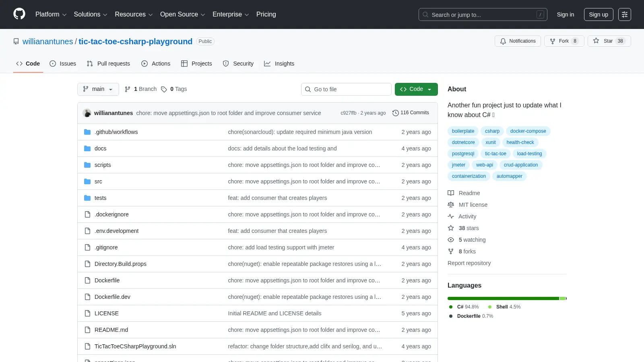Click the Sign in link

tap(566, 14)
